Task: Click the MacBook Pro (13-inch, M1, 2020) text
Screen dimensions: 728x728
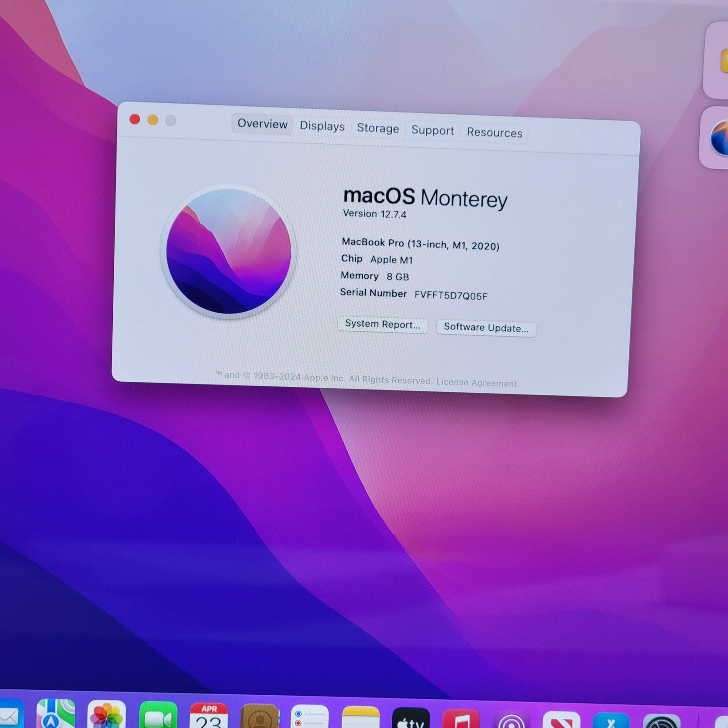Action: (420, 244)
